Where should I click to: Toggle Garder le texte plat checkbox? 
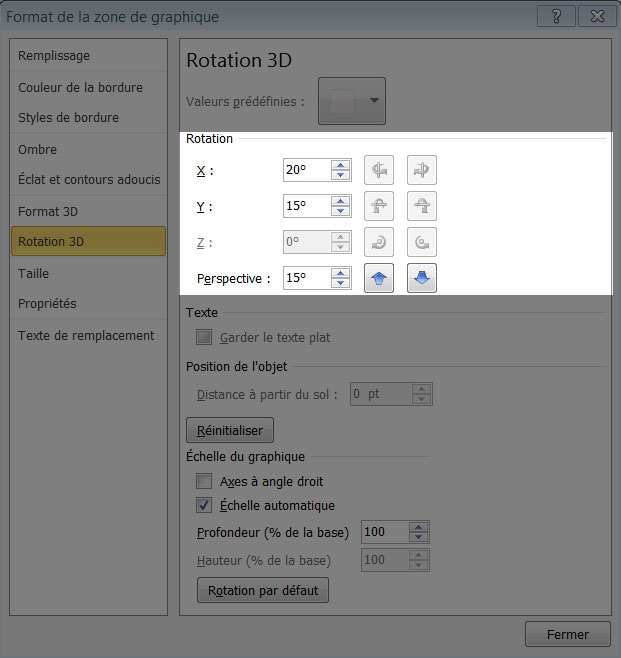204,337
